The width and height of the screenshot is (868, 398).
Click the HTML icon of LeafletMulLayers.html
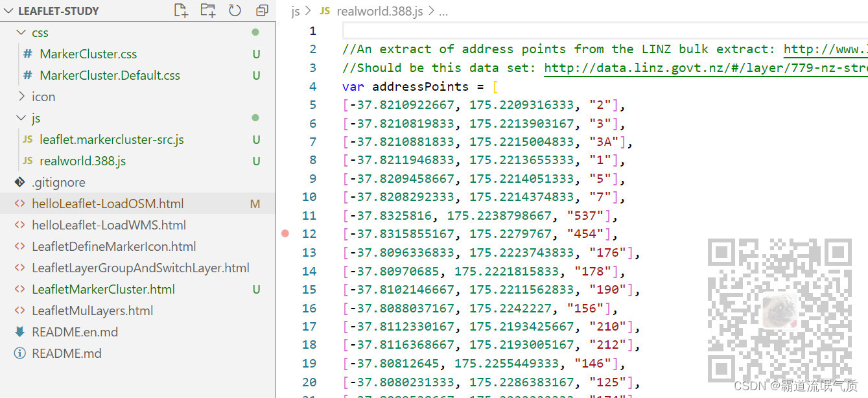(19, 310)
